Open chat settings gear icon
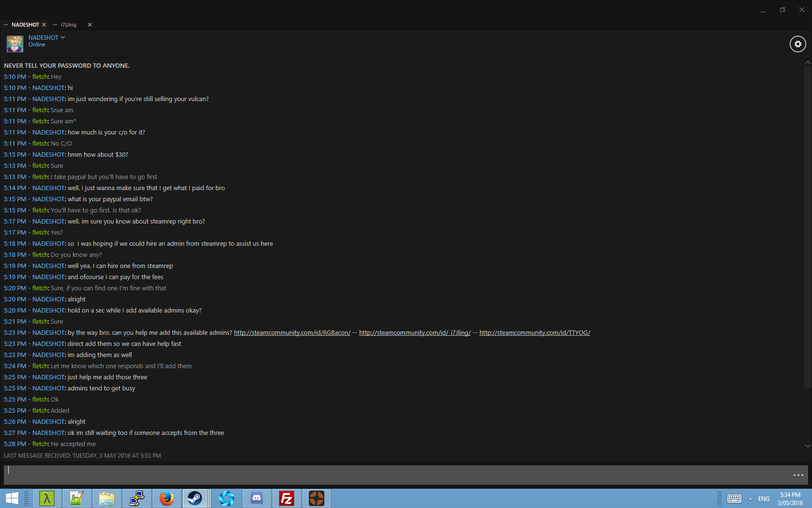This screenshot has height=508, width=812. point(797,44)
